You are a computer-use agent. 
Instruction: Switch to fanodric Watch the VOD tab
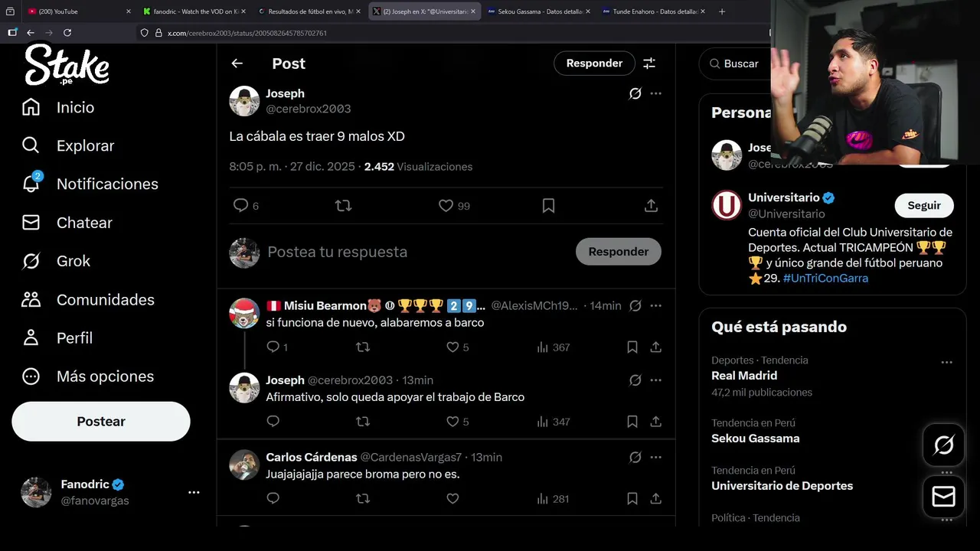[195, 11]
